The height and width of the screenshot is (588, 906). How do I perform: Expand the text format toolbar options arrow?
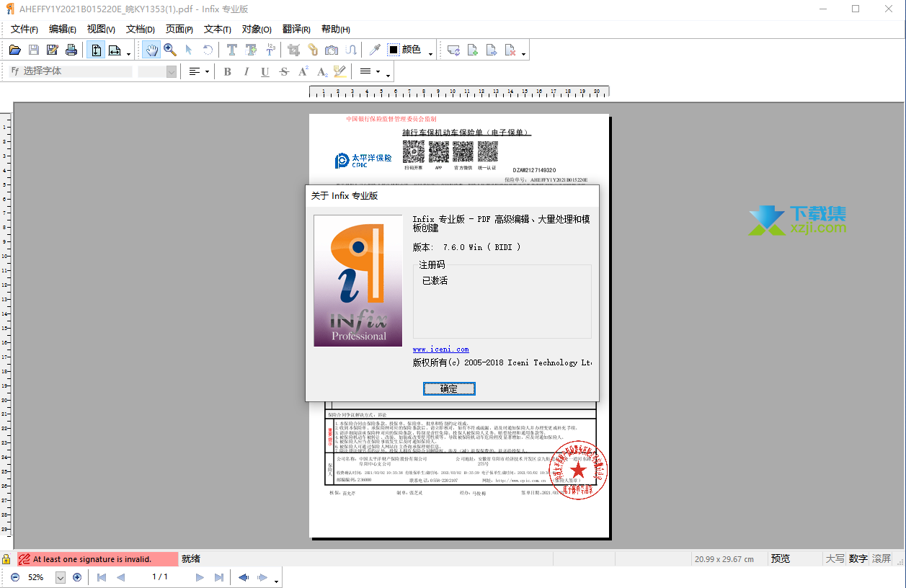coord(388,75)
